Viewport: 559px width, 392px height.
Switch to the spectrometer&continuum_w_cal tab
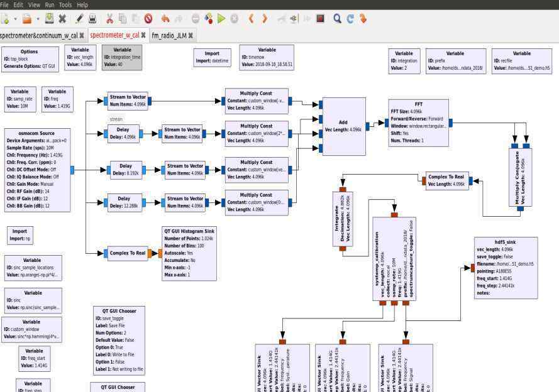click(x=38, y=36)
